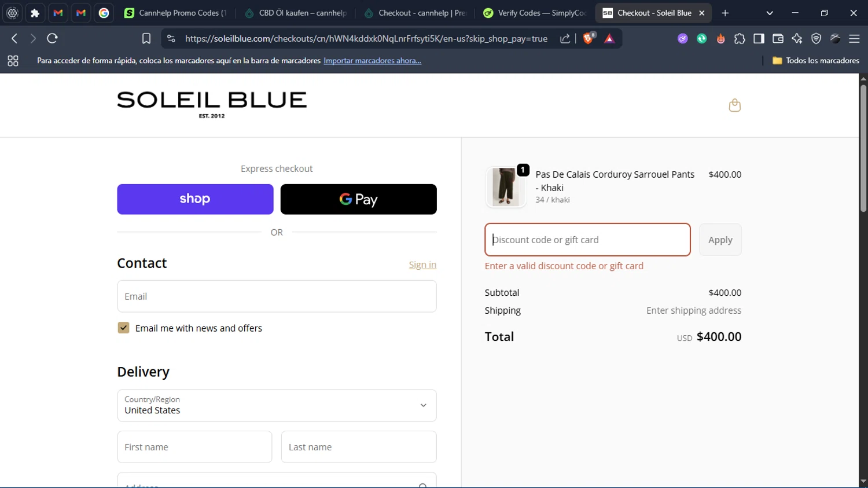Pay with the Shop Pay button
The image size is (868, 488).
[x=195, y=199]
